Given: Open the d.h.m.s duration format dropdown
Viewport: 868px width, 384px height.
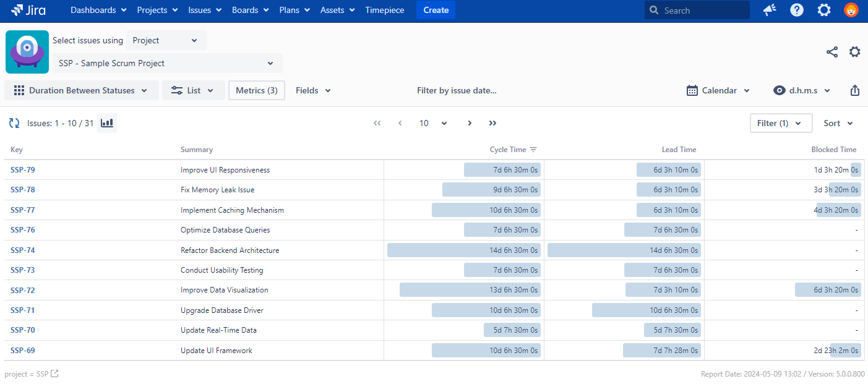Looking at the screenshot, I should click(x=802, y=90).
